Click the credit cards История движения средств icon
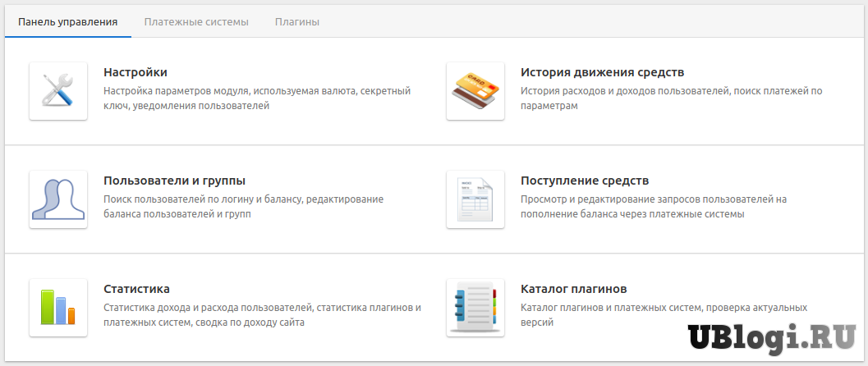This screenshot has width=868, height=366. click(475, 91)
